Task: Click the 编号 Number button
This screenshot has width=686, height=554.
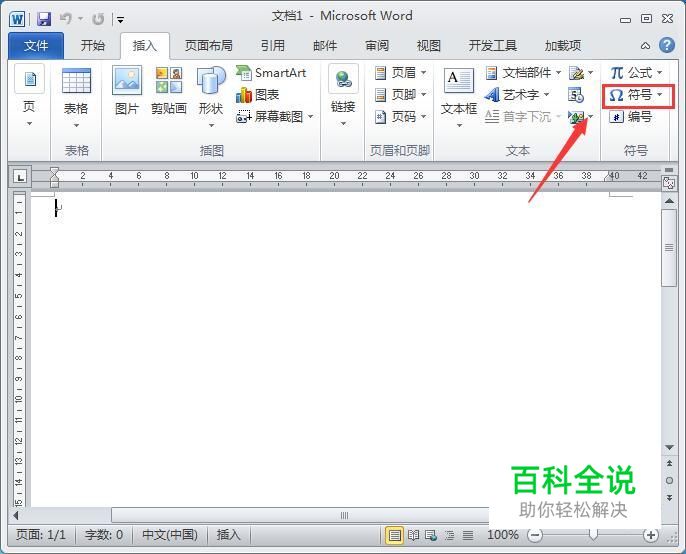Action: (x=631, y=116)
